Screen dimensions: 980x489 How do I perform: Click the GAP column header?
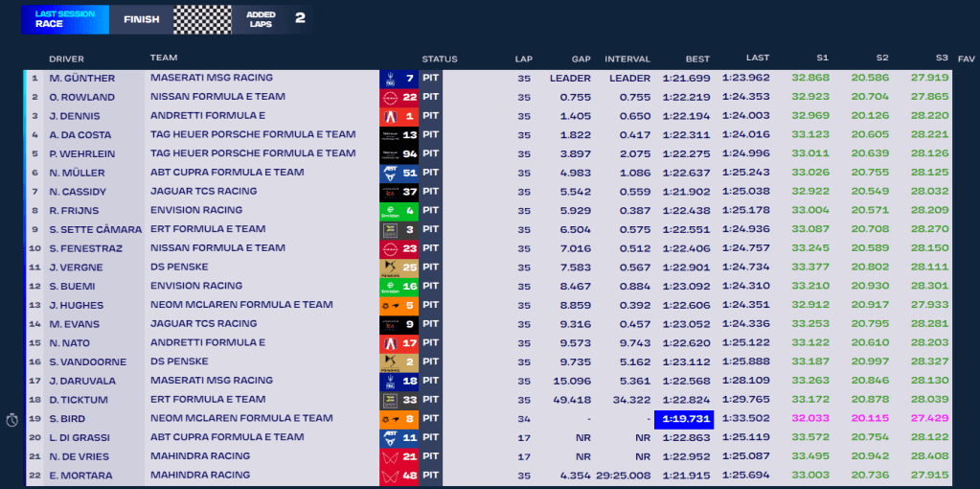coord(581,59)
